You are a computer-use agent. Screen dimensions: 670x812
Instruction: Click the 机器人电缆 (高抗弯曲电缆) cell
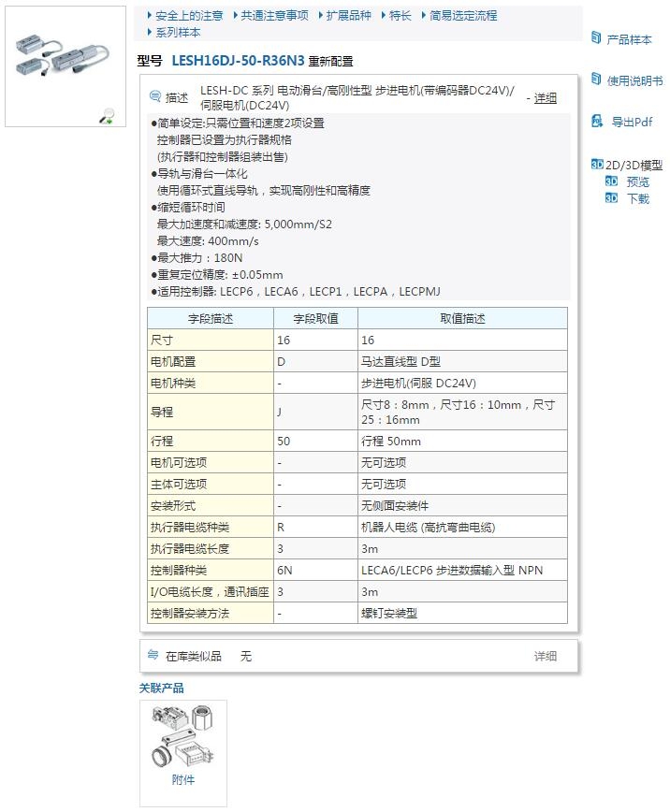click(x=462, y=528)
